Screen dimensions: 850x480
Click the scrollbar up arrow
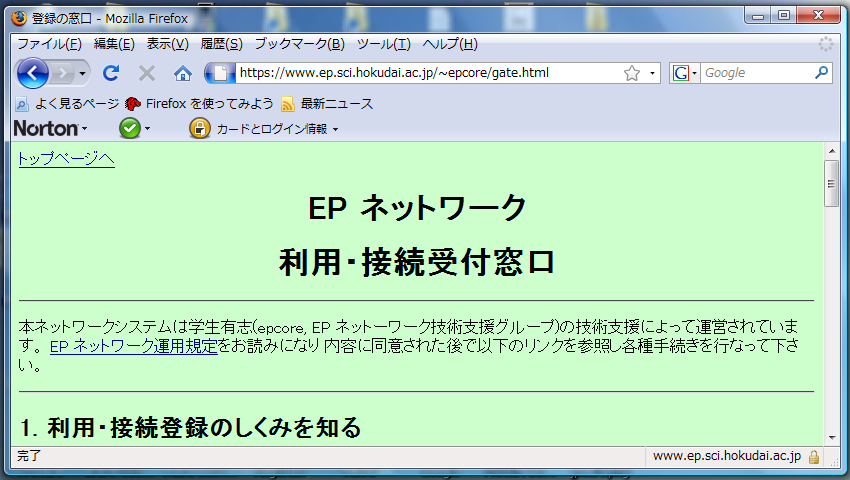(x=832, y=151)
